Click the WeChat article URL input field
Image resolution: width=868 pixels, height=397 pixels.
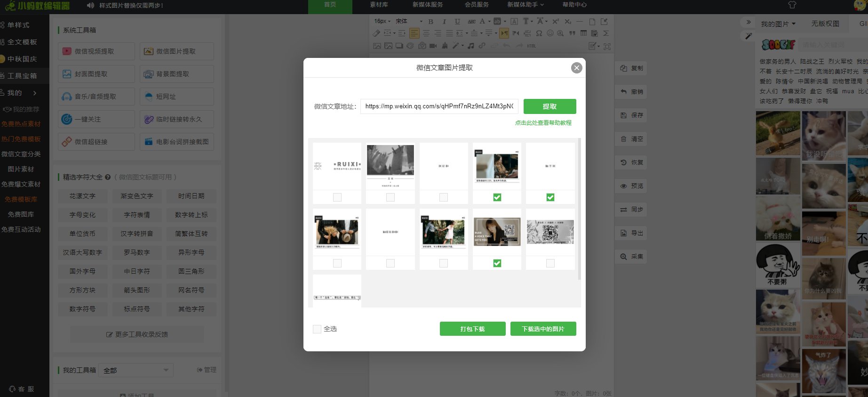pos(439,106)
